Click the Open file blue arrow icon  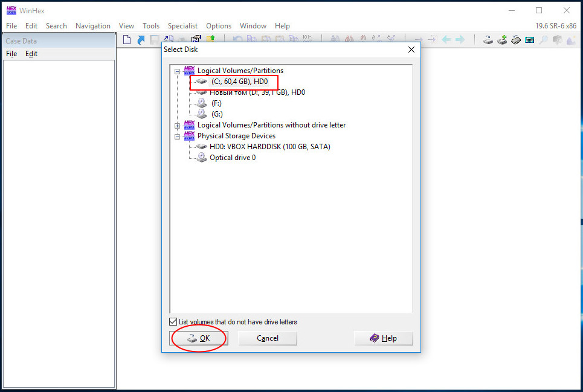(x=141, y=39)
